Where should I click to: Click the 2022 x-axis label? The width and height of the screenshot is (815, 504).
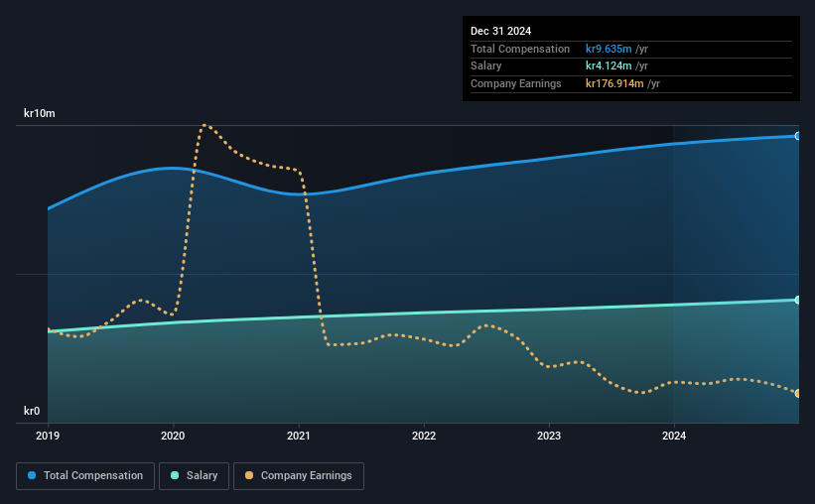pos(424,436)
